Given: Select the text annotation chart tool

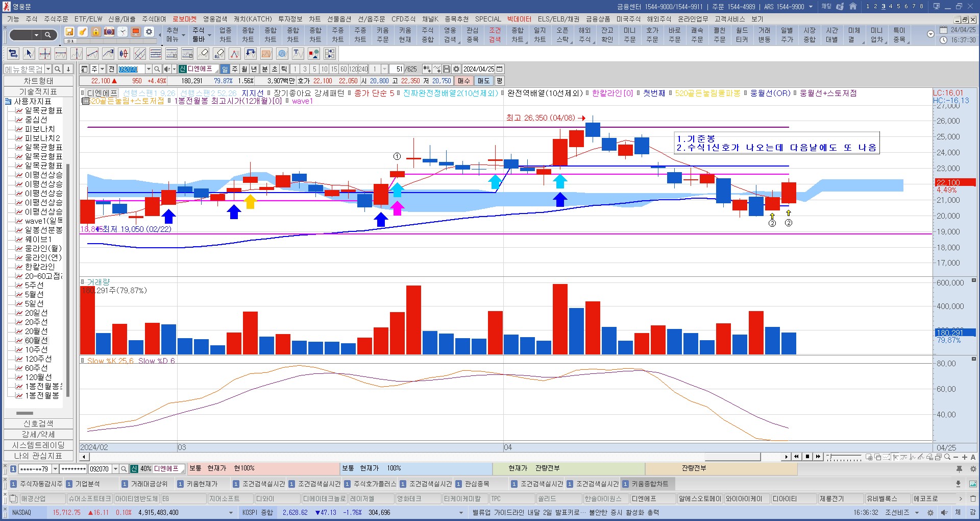Looking at the screenshot, I should coord(298,54).
